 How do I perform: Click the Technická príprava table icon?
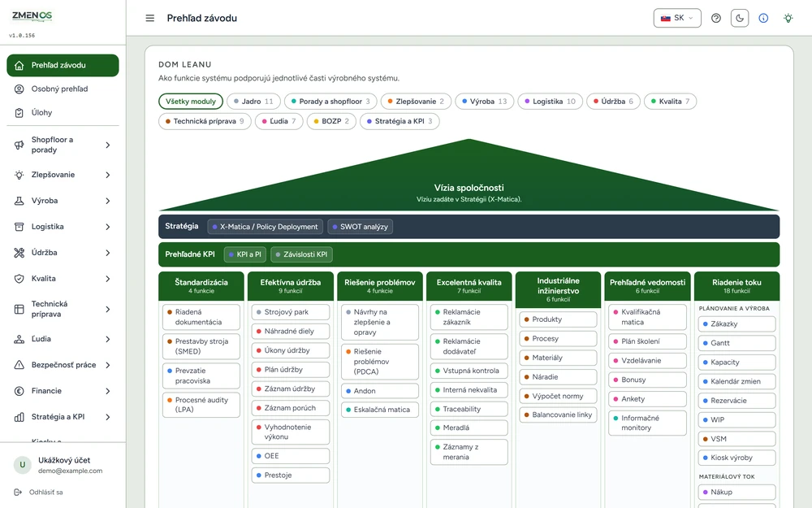tap(19, 310)
